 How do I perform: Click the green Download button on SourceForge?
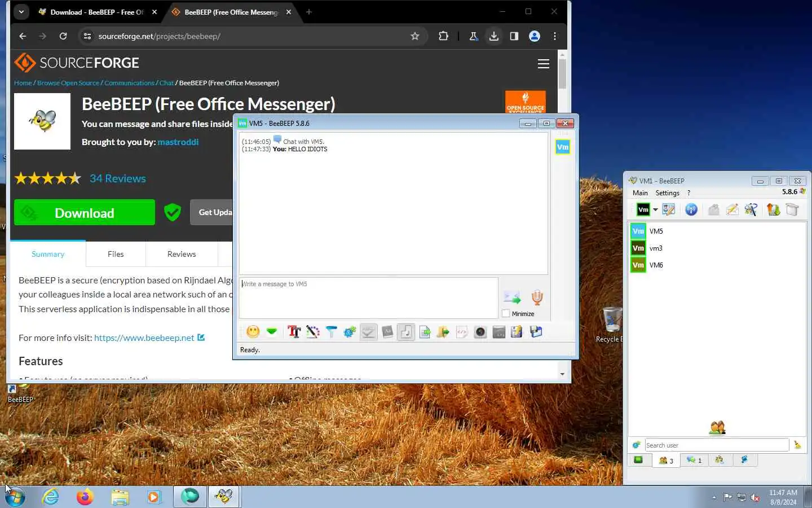[x=85, y=212]
